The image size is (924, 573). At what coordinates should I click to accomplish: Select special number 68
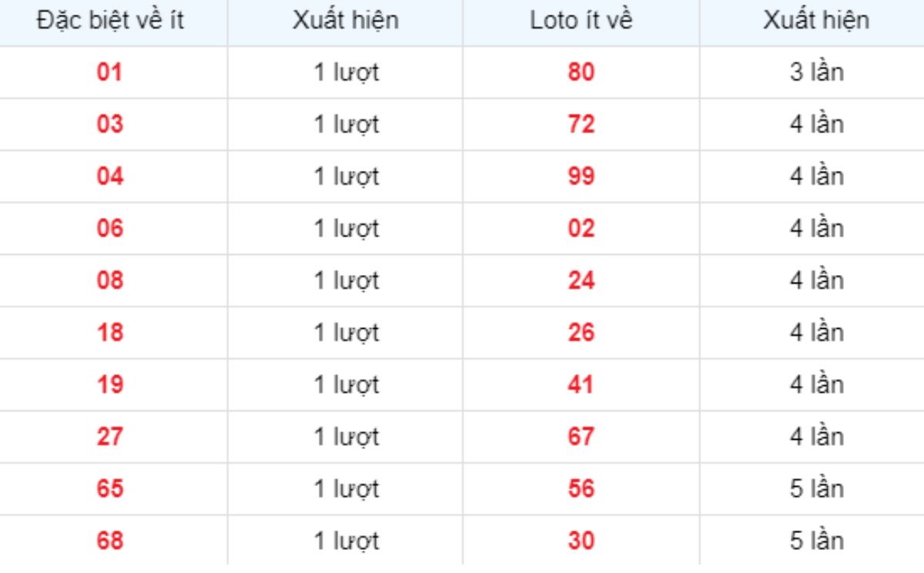[x=109, y=541]
